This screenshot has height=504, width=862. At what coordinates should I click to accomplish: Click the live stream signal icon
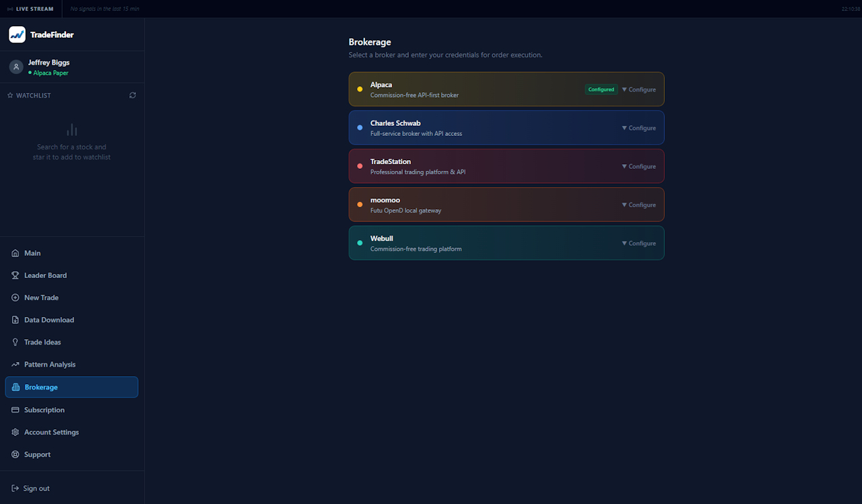(10, 9)
